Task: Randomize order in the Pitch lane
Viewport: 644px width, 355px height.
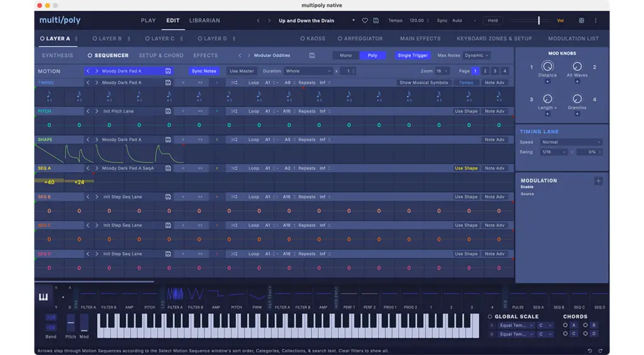Action: 234,111
